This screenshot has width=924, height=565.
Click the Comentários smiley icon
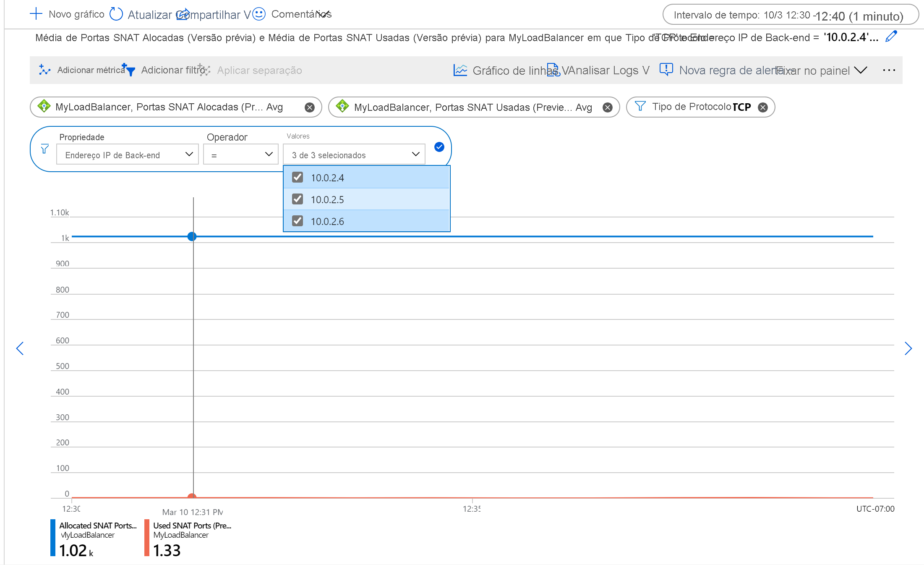259,14
